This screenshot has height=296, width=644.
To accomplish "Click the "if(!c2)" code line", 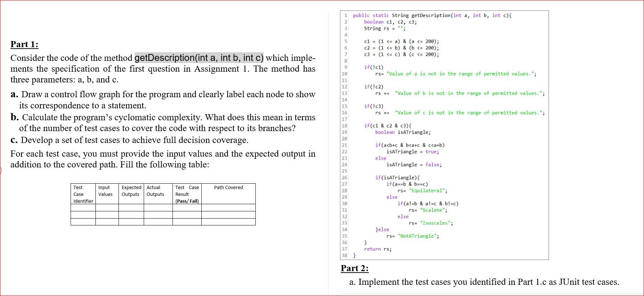I will [374, 87].
